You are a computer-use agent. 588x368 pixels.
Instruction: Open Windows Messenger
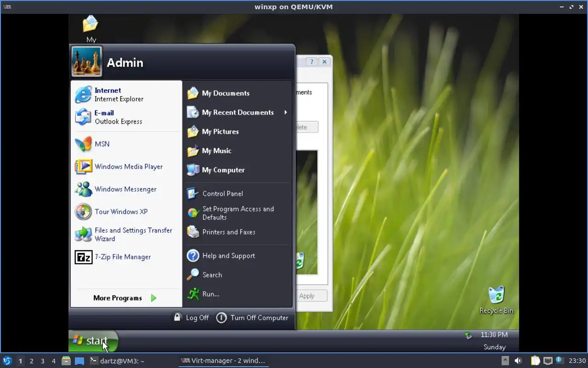(126, 189)
